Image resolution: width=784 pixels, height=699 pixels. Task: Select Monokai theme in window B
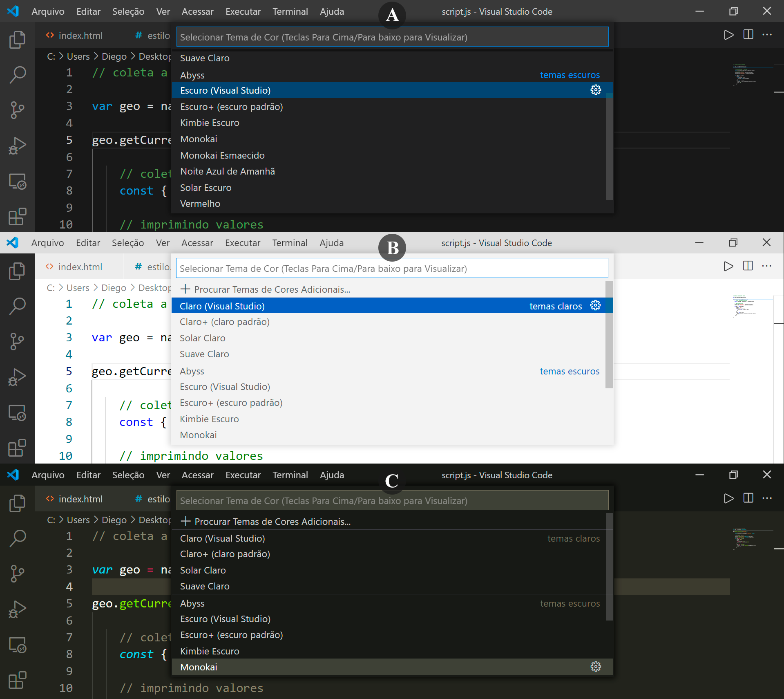tap(392, 435)
